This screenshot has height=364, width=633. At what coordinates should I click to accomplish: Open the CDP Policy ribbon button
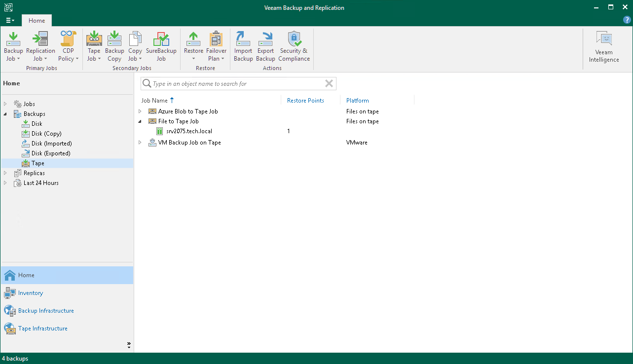pos(69,46)
